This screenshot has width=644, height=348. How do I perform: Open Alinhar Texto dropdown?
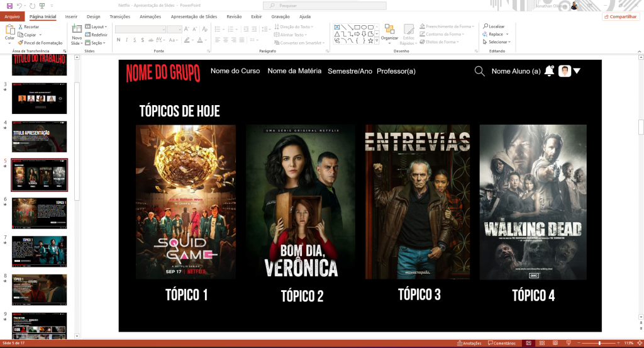[x=291, y=35]
